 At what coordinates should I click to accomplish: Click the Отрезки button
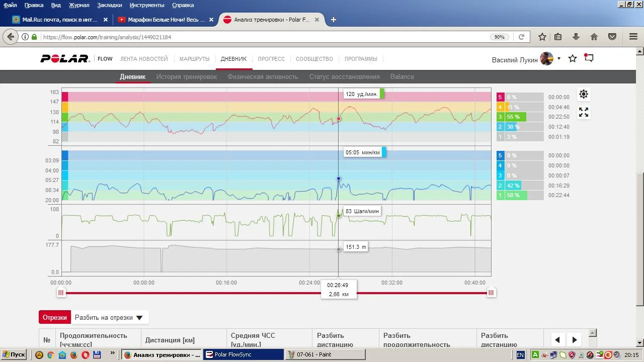(x=55, y=318)
